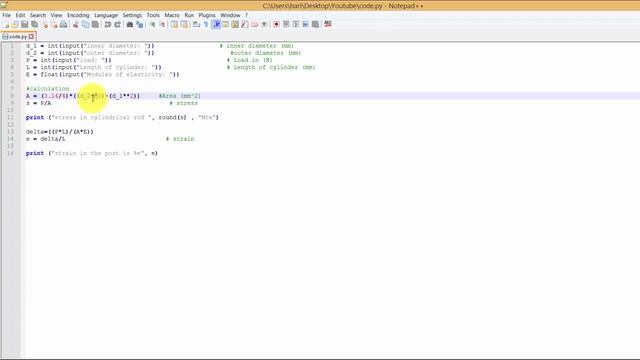Image resolution: width=640 pixels, height=360 pixels.
Task: Close the current document via toolbar icon
Action: tap(44, 24)
